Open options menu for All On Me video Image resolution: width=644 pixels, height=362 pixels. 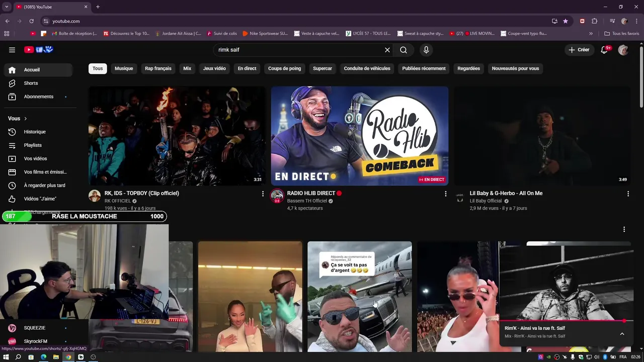tap(628, 194)
